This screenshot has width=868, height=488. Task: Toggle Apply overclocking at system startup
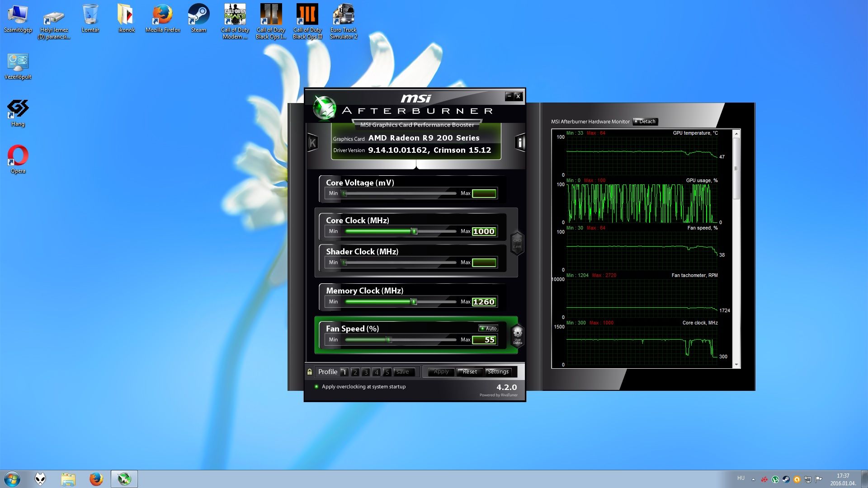(360, 387)
